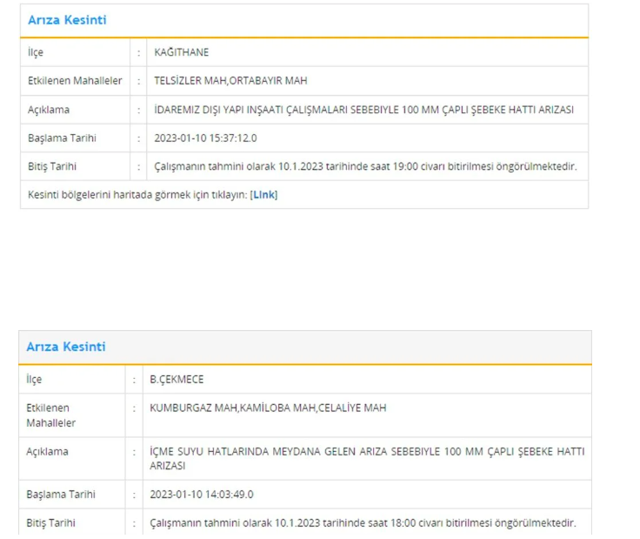Click Bitiş Tarihi label in B.Çekmece table
The height and width of the screenshot is (539, 640).
tap(51, 523)
